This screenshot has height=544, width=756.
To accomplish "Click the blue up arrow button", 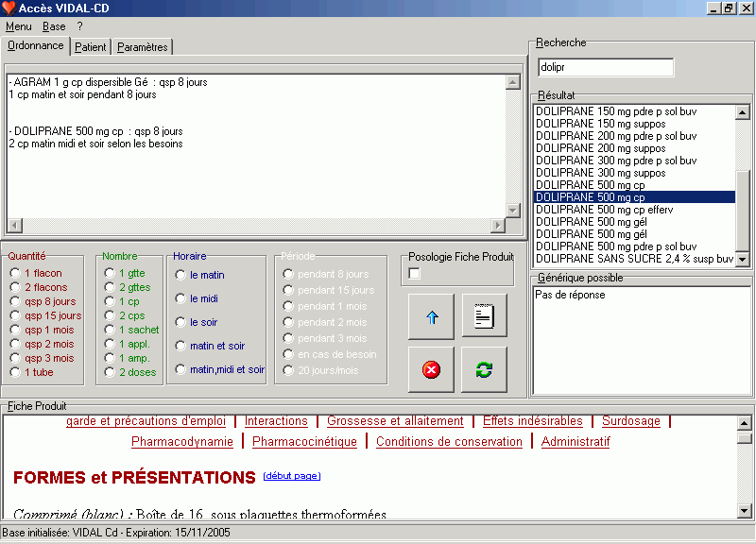I will (x=432, y=316).
